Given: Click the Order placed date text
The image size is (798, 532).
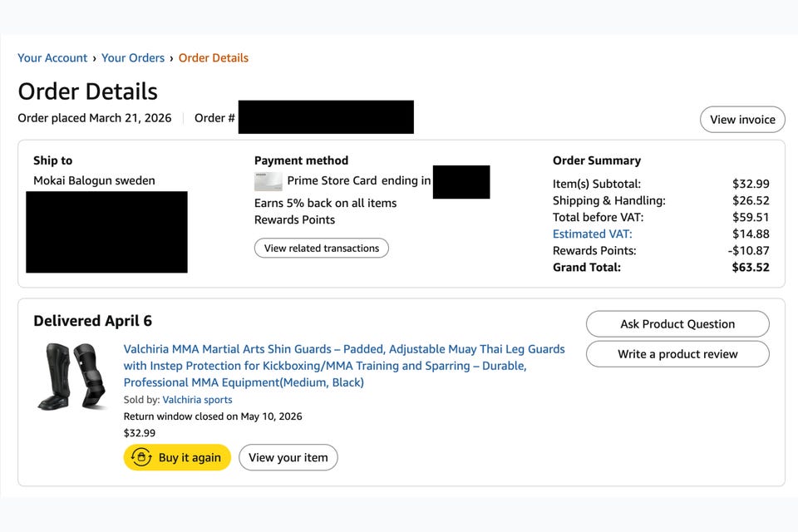Looking at the screenshot, I should (95, 118).
